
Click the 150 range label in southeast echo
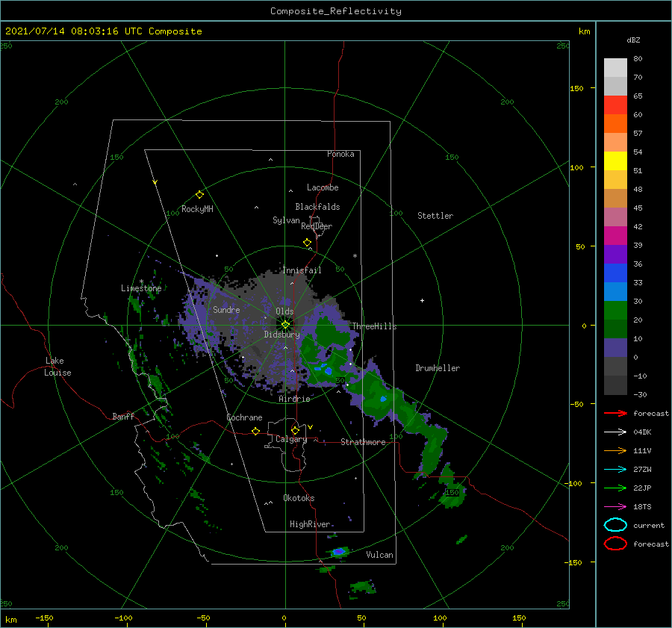pyautogui.click(x=452, y=492)
